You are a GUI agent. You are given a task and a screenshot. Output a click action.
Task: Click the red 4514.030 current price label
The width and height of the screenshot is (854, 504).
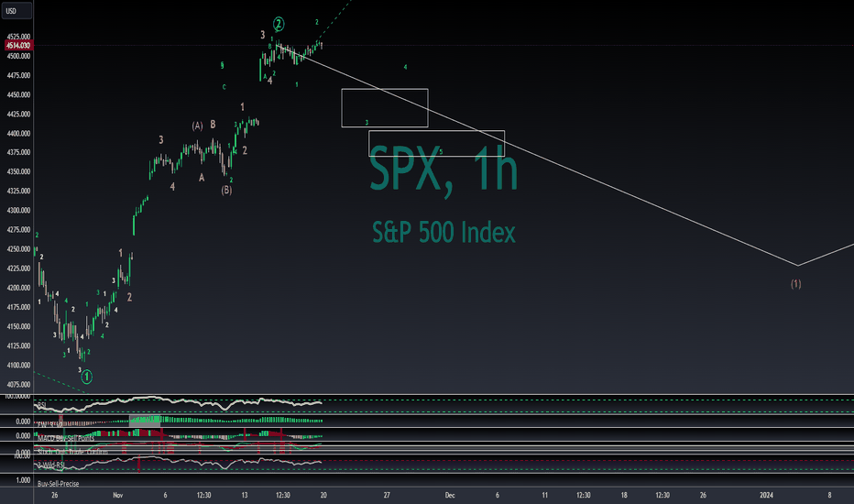[18, 45]
